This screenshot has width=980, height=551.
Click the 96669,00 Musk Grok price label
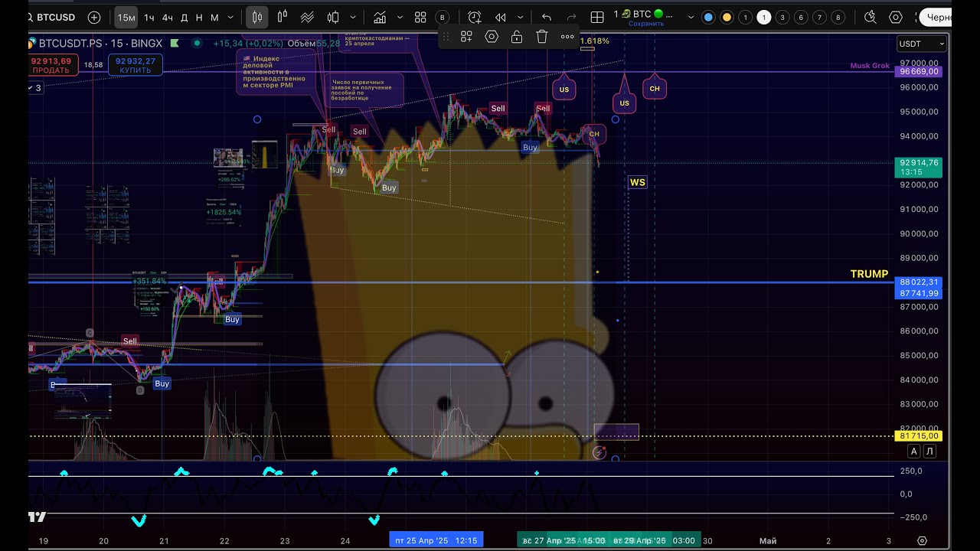920,71
